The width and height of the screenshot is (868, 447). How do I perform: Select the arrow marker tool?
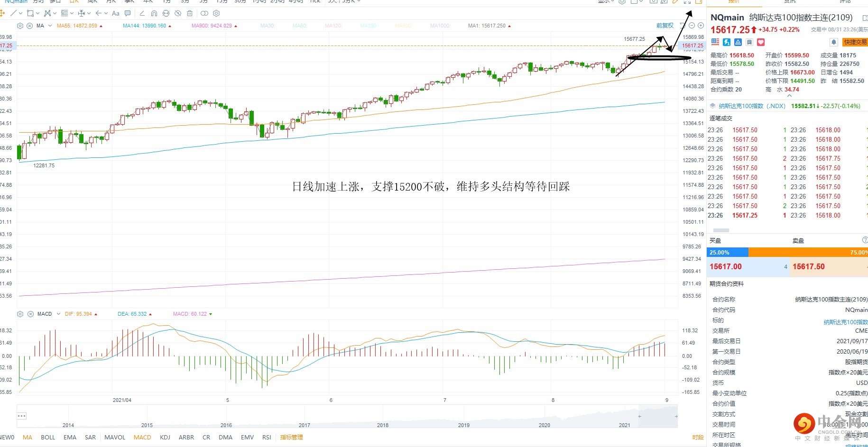pos(98,13)
